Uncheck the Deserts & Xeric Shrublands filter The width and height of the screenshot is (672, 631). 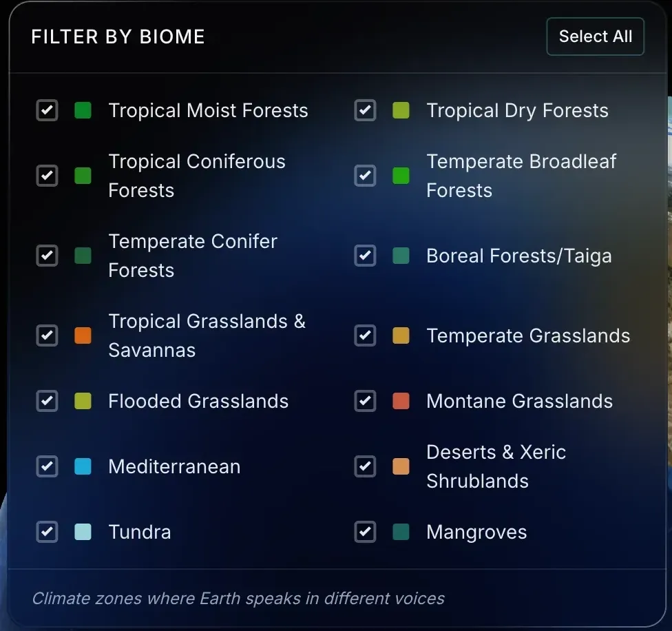click(365, 466)
